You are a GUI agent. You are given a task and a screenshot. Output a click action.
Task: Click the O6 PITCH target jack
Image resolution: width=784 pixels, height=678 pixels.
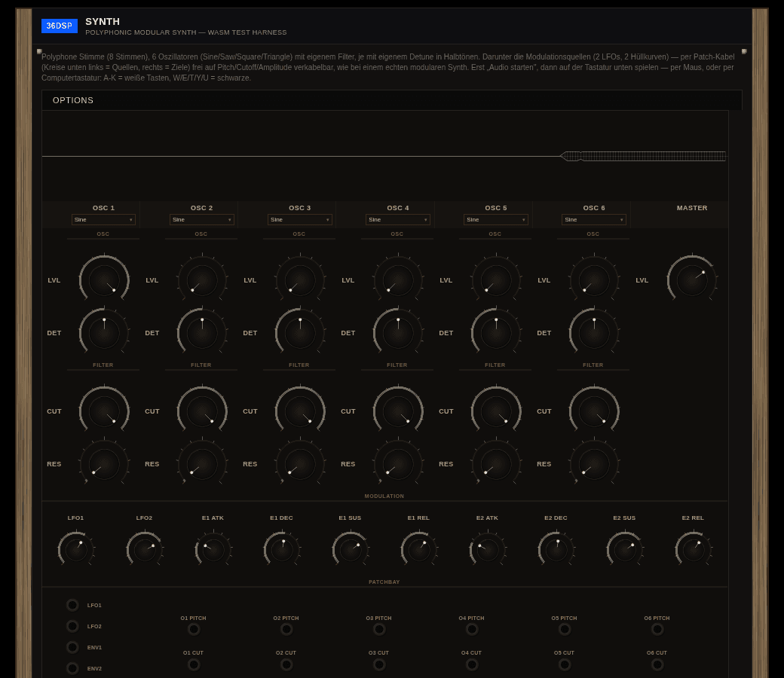click(657, 630)
